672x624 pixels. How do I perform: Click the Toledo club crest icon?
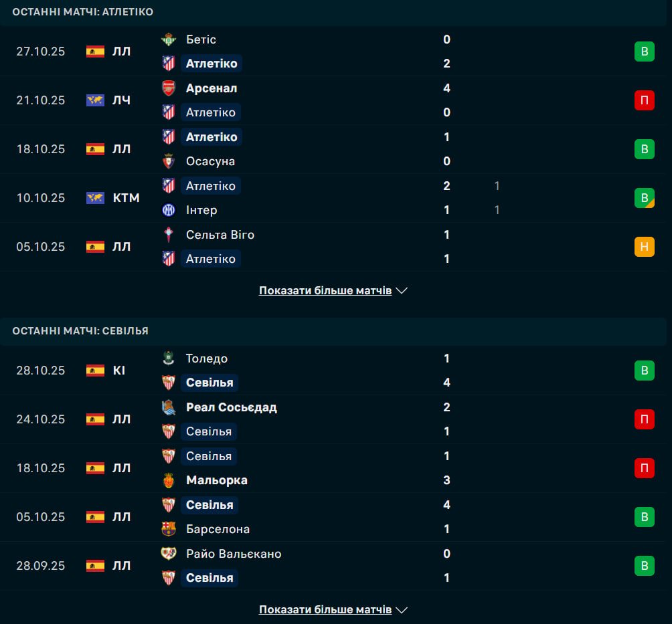click(169, 358)
